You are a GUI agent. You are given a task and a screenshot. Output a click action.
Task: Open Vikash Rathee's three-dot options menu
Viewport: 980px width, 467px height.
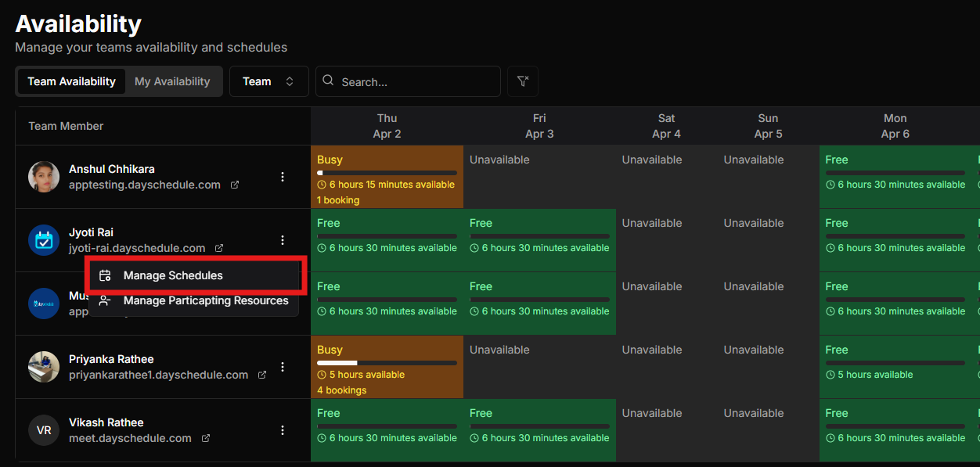[x=283, y=430]
